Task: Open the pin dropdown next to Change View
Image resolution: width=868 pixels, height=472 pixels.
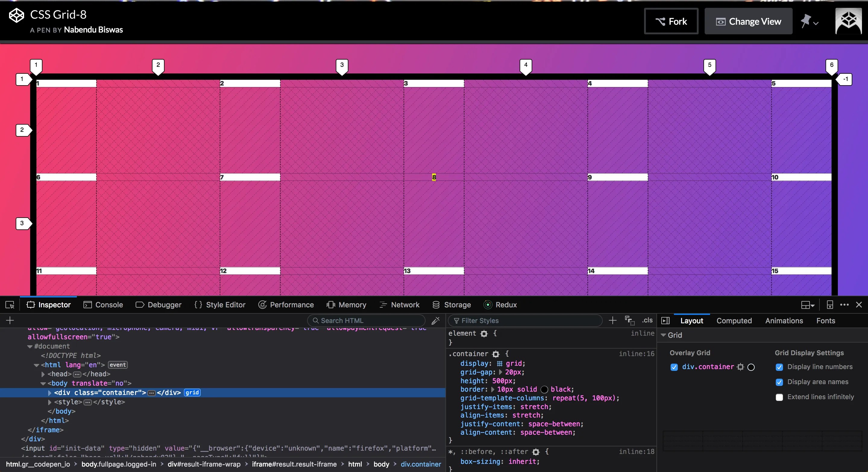Action: [x=810, y=21]
